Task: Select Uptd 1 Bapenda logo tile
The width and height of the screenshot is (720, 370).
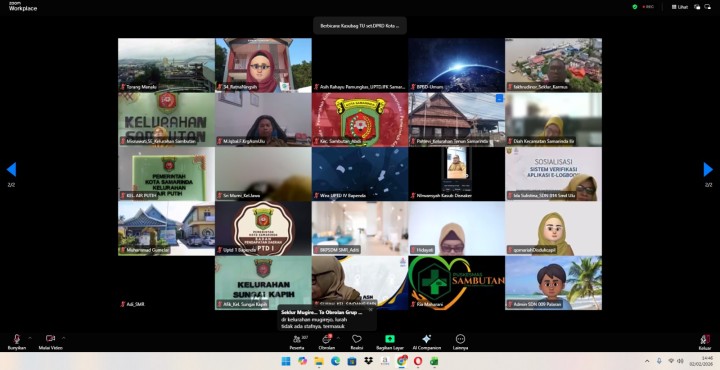Action: point(263,228)
